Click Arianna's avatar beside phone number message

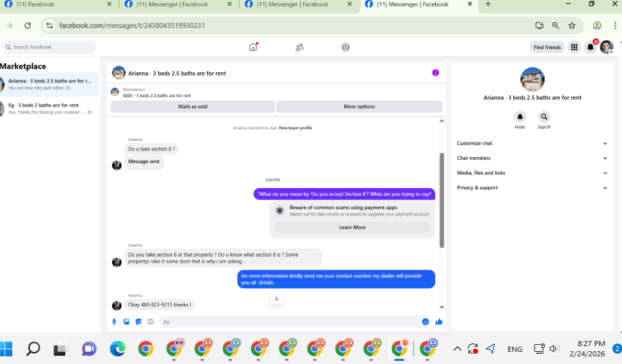click(x=116, y=305)
